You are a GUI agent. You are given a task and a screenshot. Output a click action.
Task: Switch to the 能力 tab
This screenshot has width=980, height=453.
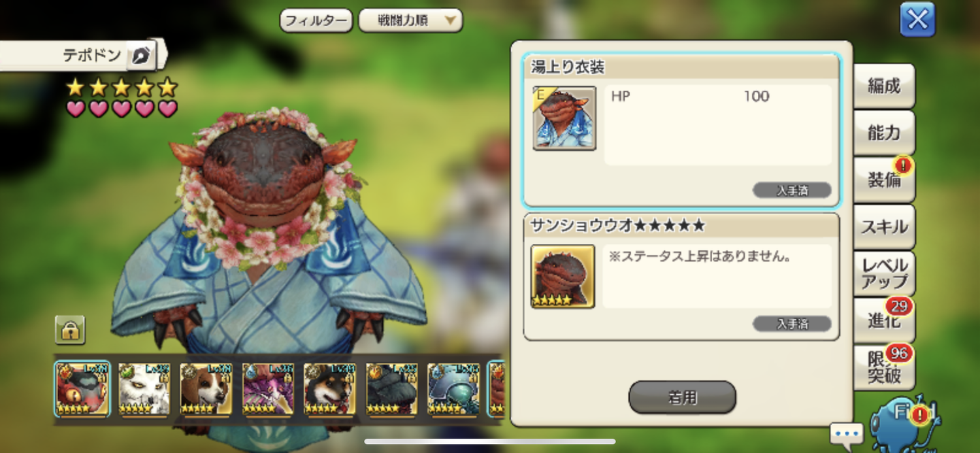[x=884, y=133]
